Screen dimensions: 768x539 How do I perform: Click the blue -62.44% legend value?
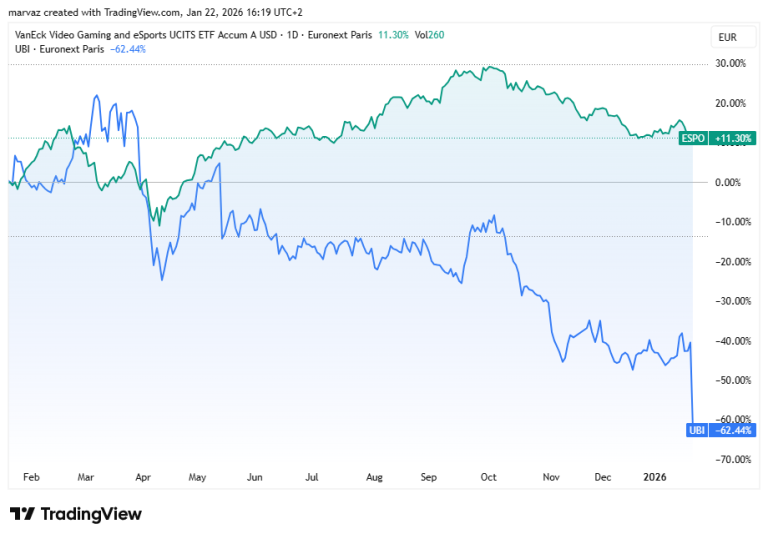128,49
